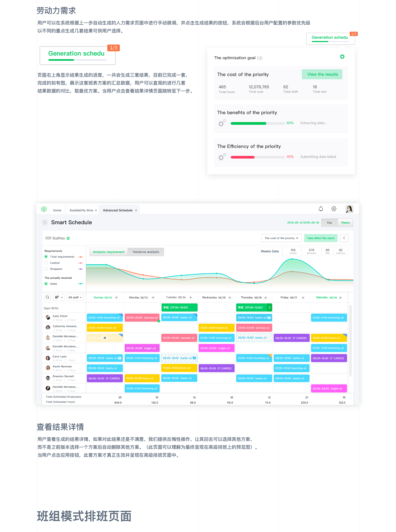Open the search in the staff schedule
Viewport: 396px width, 532px height.
click(x=47, y=297)
